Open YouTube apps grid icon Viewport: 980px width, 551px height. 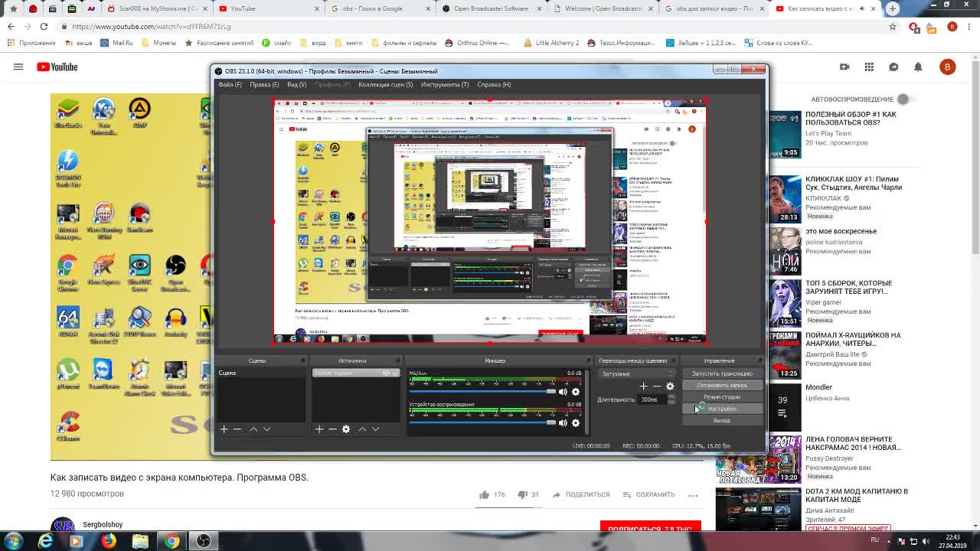(869, 67)
